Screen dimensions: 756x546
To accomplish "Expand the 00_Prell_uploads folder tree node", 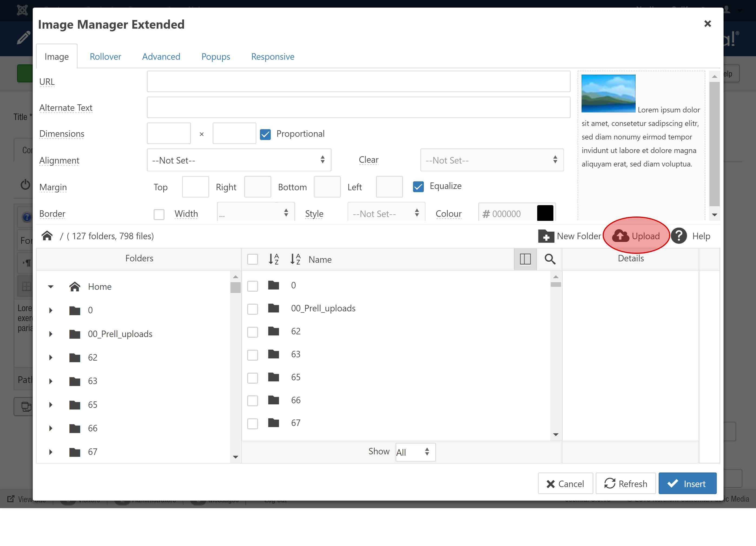I will (x=51, y=334).
